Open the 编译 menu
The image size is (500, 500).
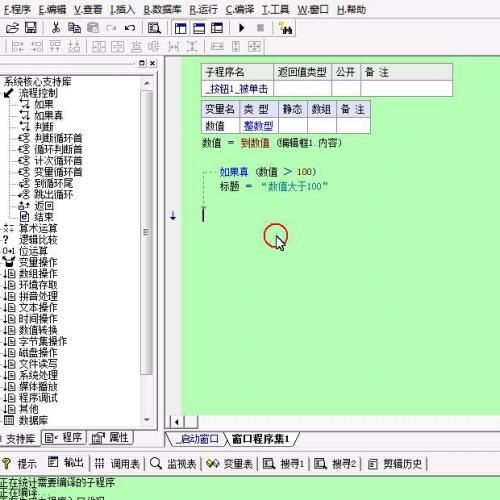coord(240,10)
